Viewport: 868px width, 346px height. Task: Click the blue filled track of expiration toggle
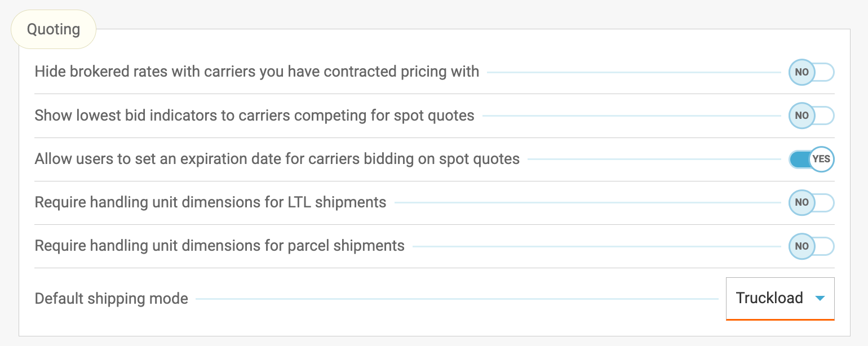click(x=799, y=159)
